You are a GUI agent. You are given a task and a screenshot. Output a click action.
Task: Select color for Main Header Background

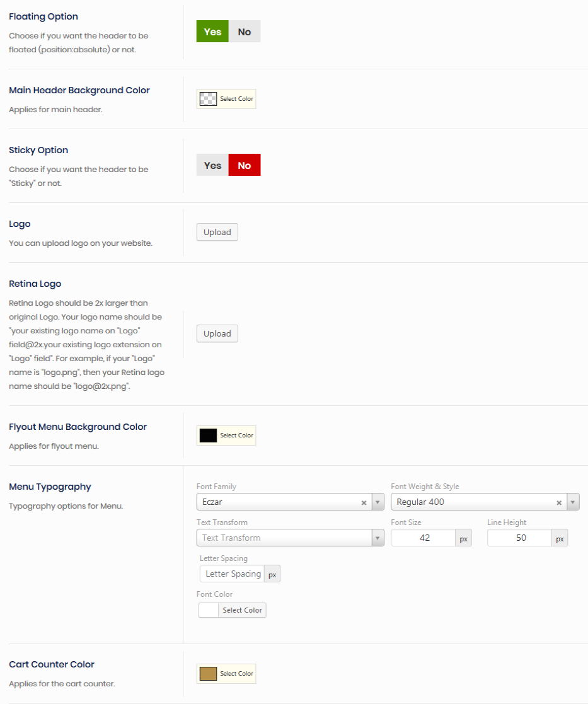tap(226, 99)
